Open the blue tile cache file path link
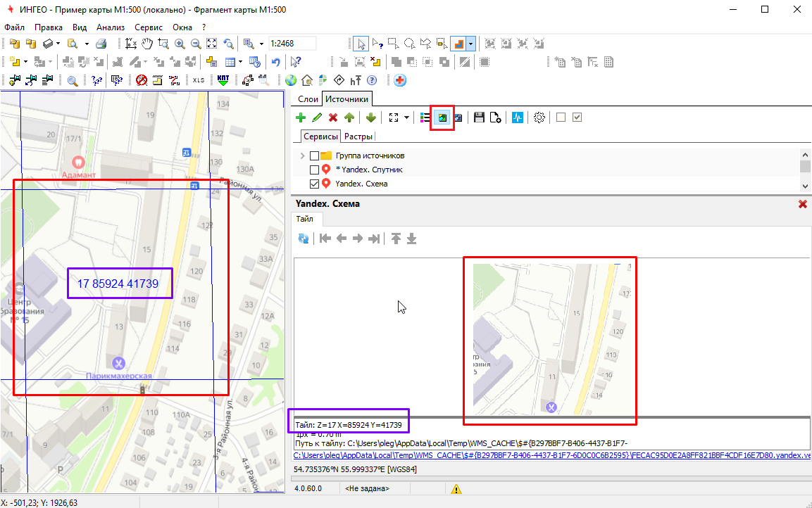This screenshot has height=508, width=812. click(552, 456)
